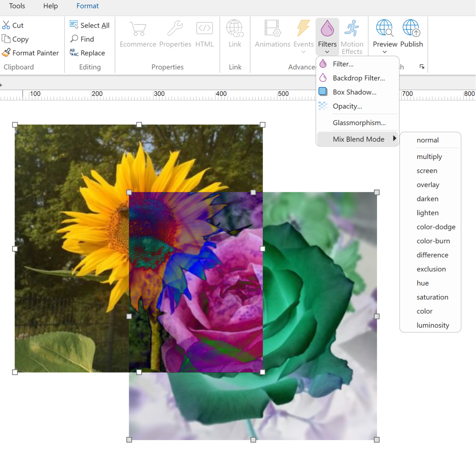Click the Publish globe icon

(411, 29)
